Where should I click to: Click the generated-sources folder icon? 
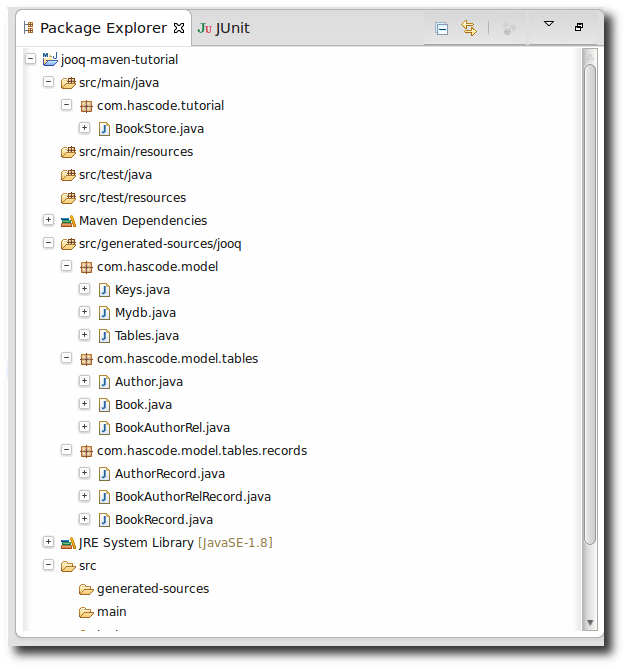[86, 589]
